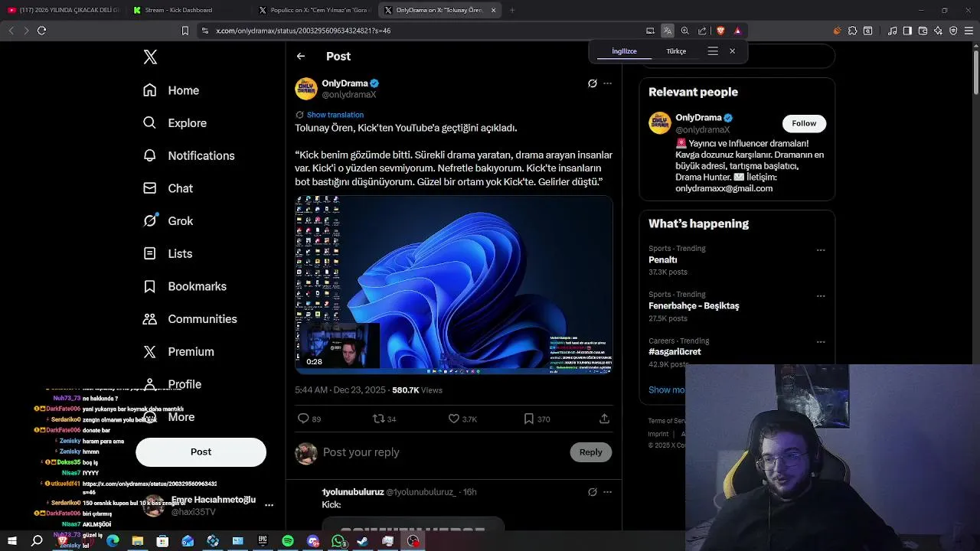Toggle the browser sidebar panel icon
This screenshot has height=551, width=980.
(907, 31)
